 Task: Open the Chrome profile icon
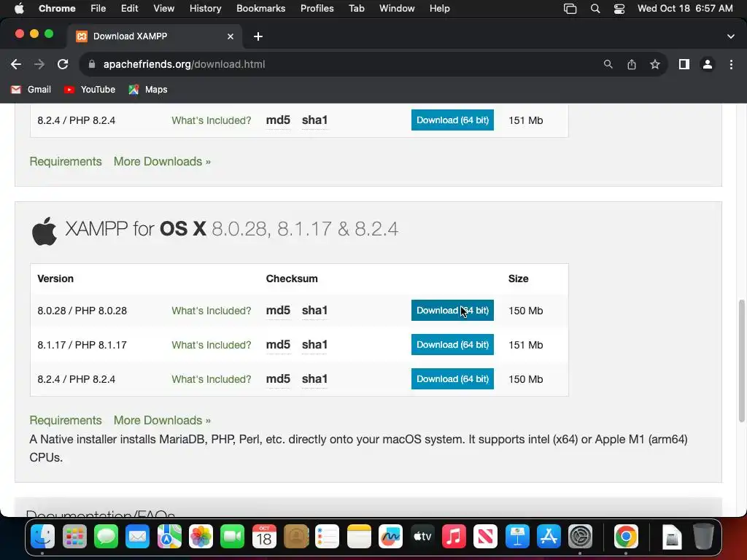click(708, 64)
